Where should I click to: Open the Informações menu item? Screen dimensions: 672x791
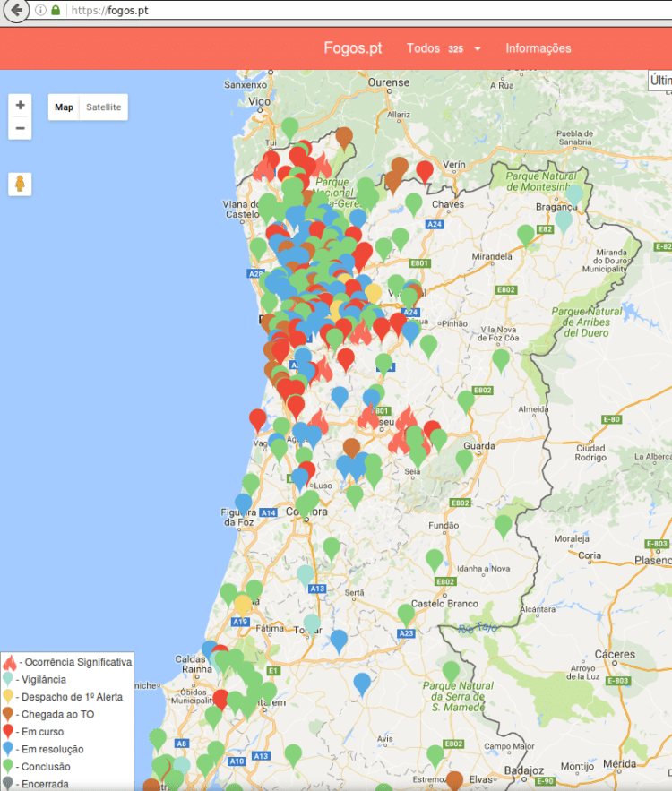(538, 48)
